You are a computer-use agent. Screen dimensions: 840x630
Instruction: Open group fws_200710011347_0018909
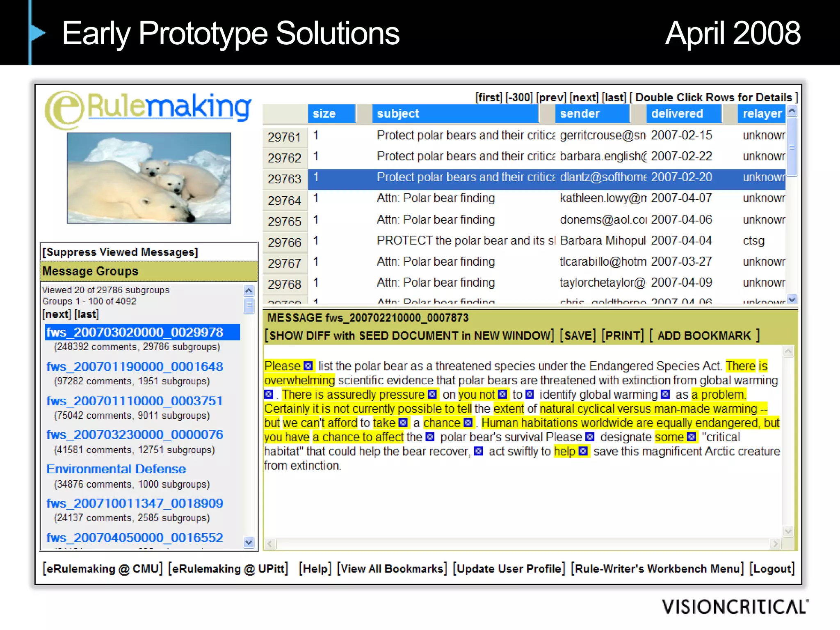(x=135, y=503)
